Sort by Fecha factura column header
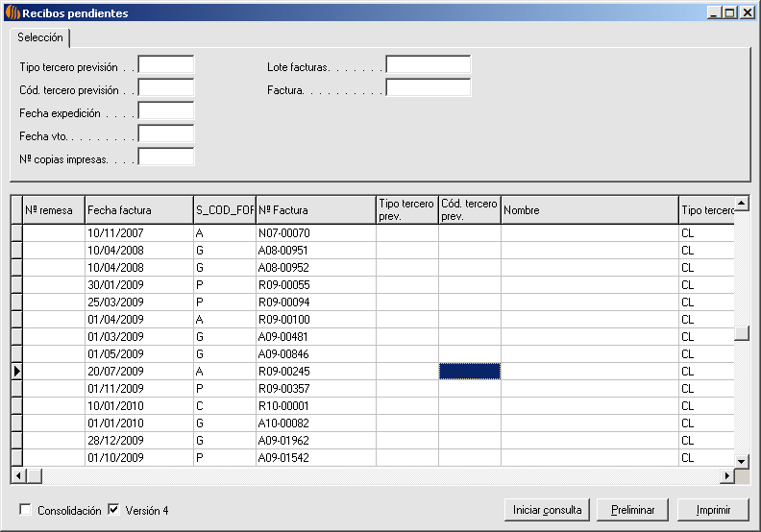The height and width of the screenshot is (532, 761). click(138, 210)
